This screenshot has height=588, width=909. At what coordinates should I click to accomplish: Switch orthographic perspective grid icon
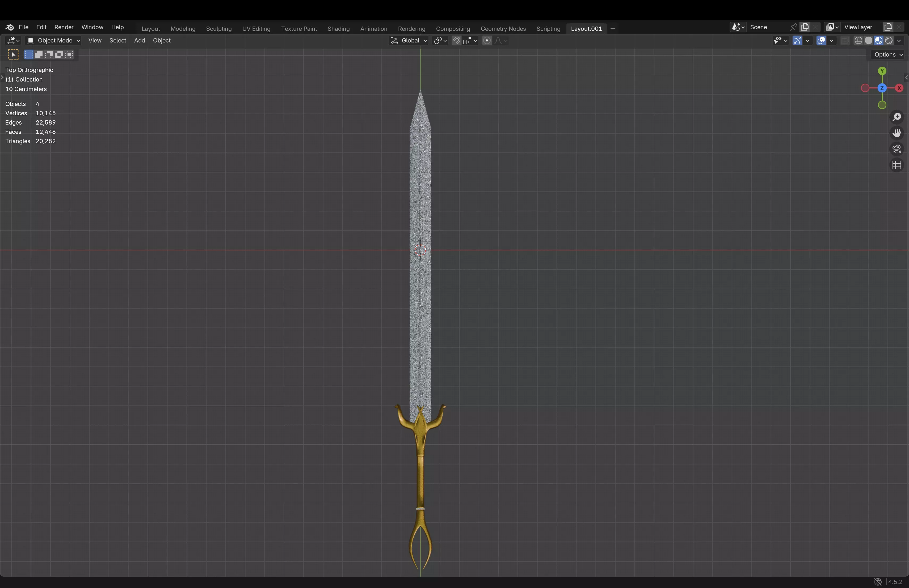point(897,165)
